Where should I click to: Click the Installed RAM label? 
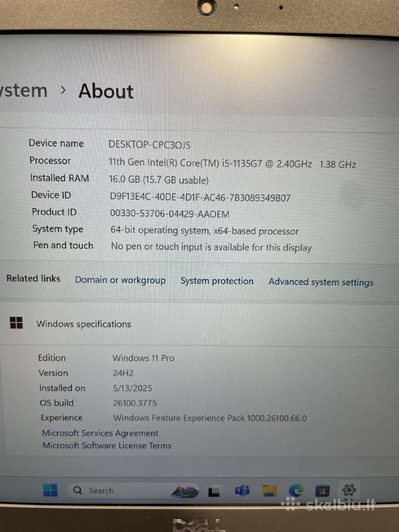(x=59, y=178)
